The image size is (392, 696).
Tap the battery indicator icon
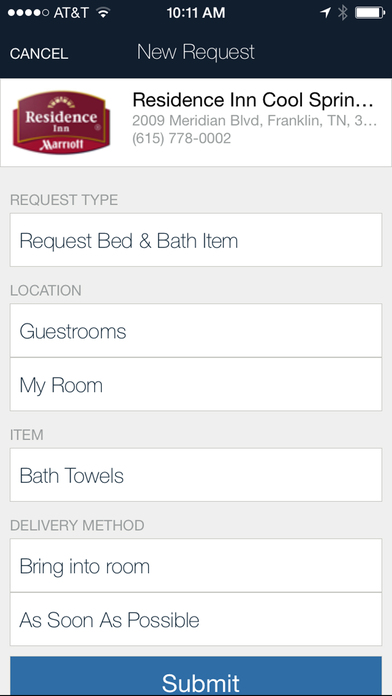[x=370, y=13]
